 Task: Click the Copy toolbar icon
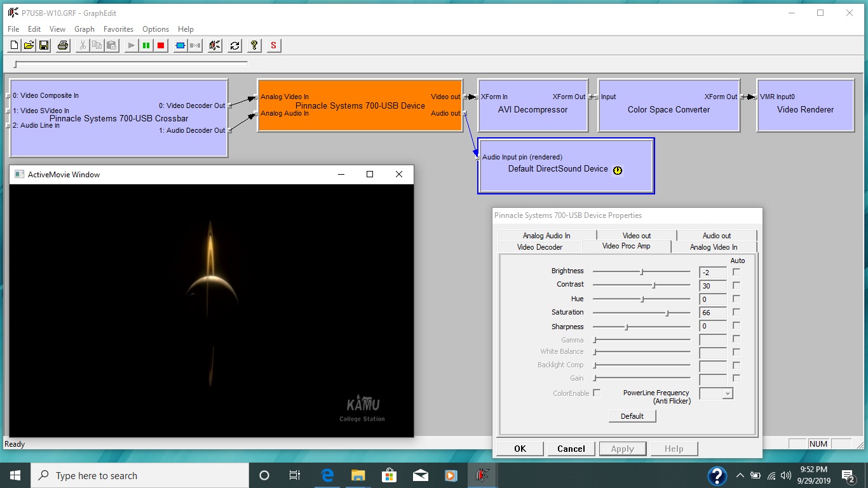pos(97,45)
